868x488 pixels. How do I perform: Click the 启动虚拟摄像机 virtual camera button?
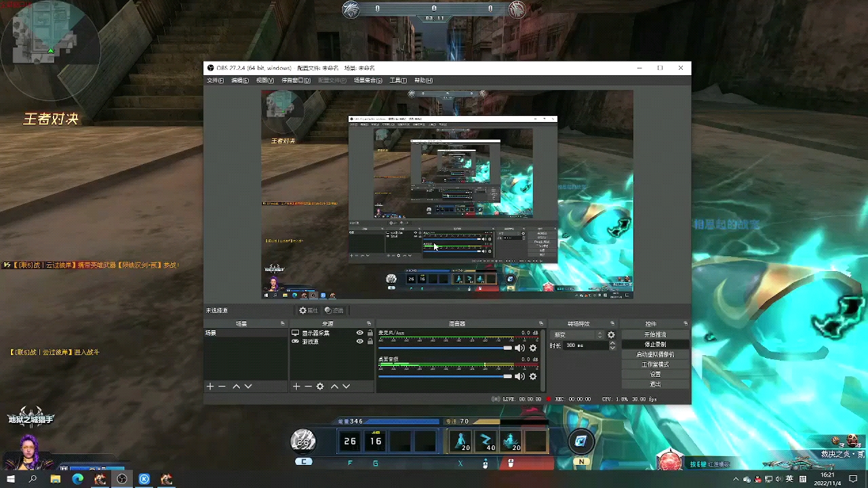(655, 354)
